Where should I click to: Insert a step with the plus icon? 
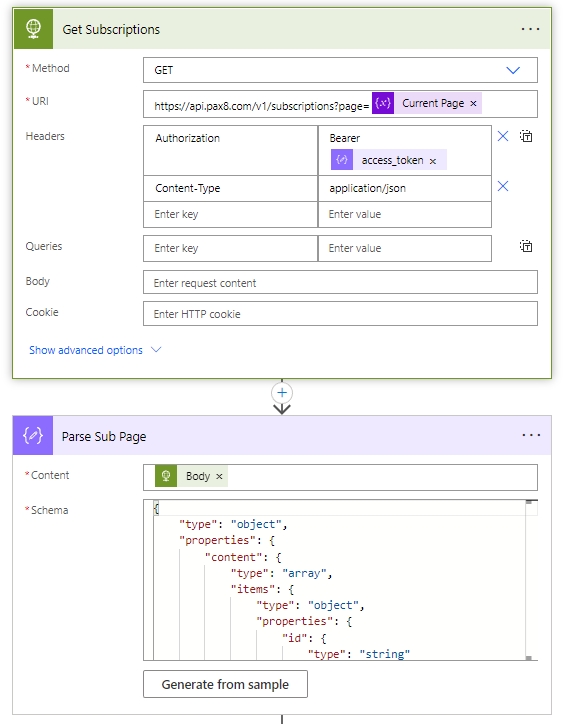[282, 393]
